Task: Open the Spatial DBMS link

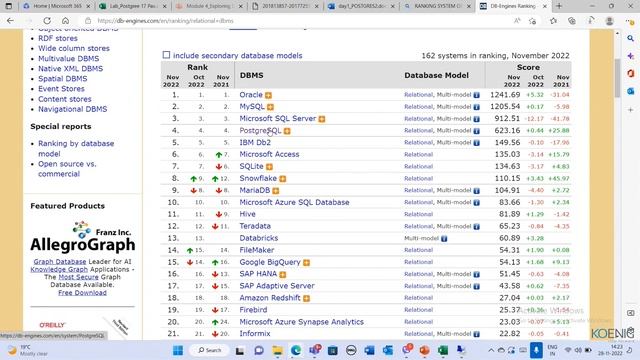Action: coord(62,79)
